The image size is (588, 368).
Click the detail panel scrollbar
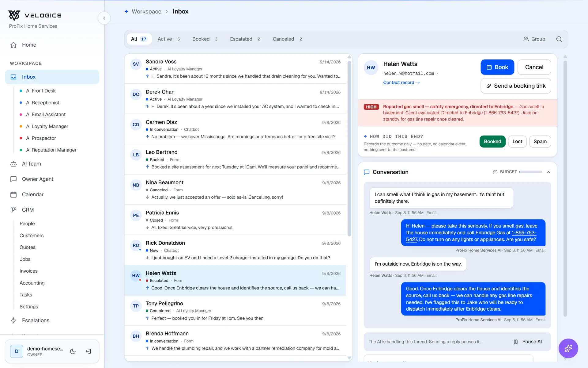[x=565, y=189]
